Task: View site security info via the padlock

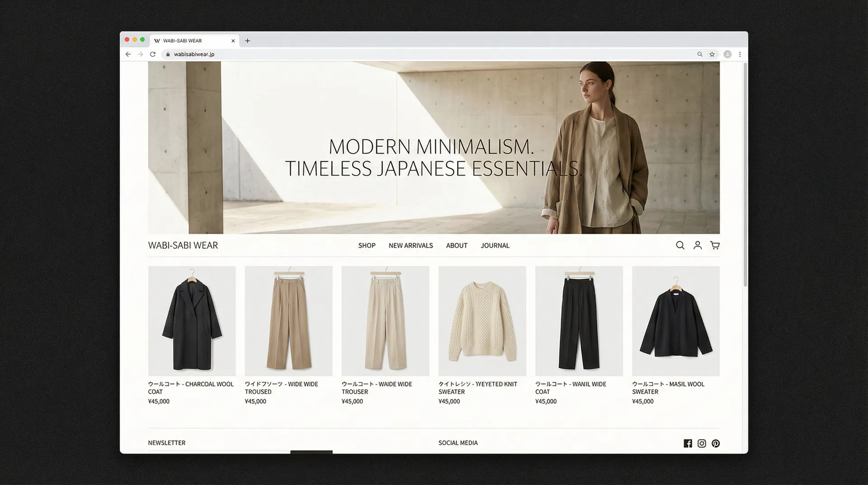Action: tap(168, 54)
